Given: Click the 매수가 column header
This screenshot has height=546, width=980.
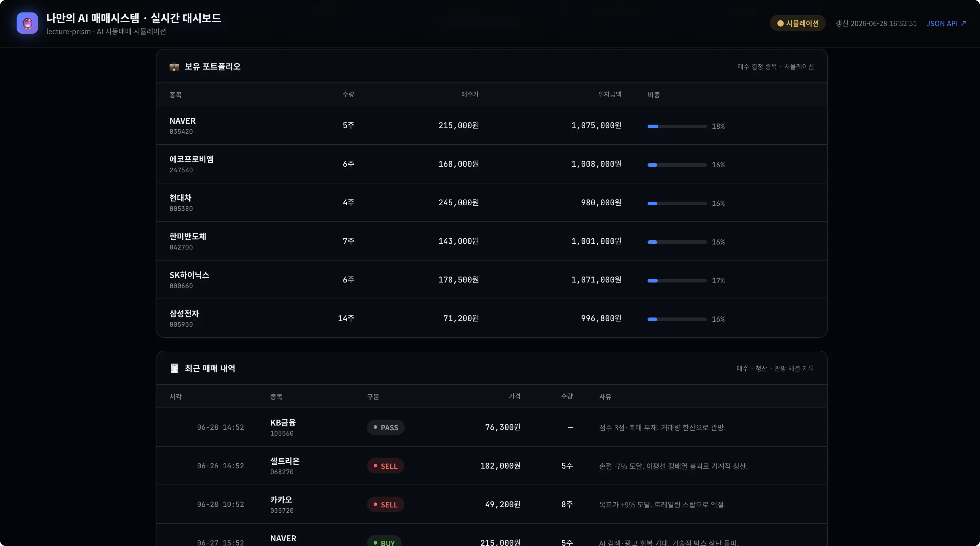Looking at the screenshot, I should 470,94.
